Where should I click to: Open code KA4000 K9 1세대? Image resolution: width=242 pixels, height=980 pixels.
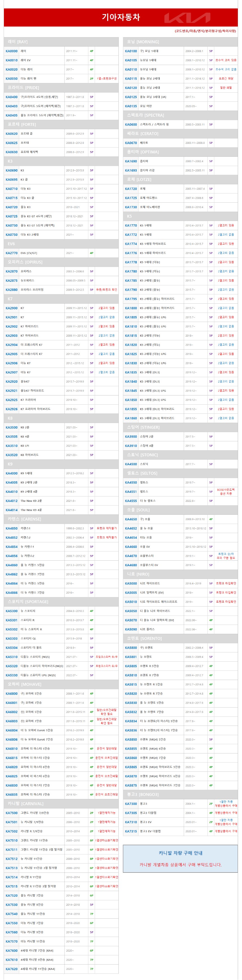pos(12,473)
